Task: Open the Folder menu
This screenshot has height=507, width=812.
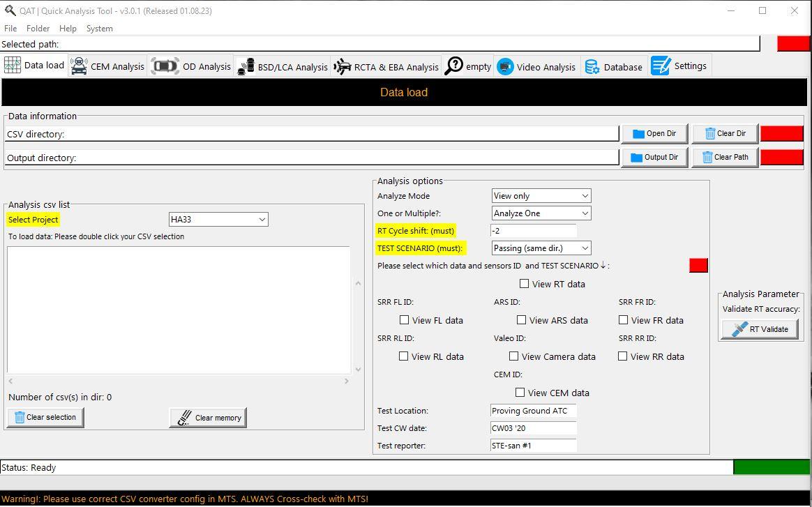Action: (x=38, y=29)
